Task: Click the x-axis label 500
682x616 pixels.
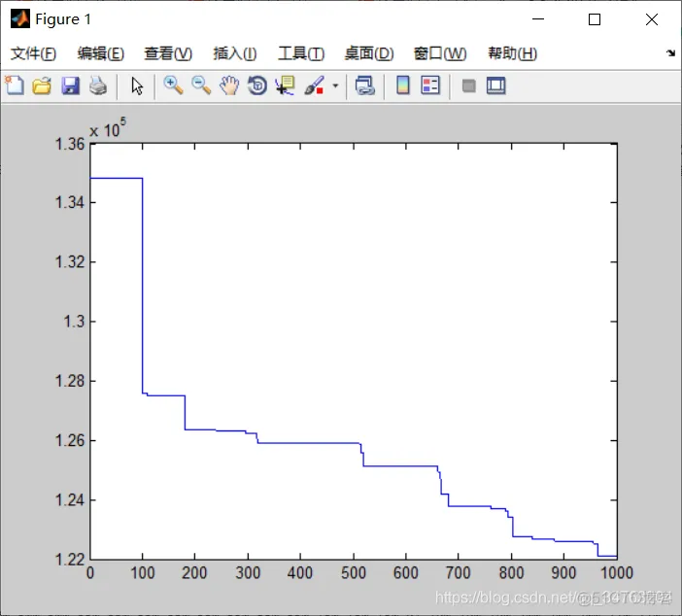Action: [x=354, y=573]
